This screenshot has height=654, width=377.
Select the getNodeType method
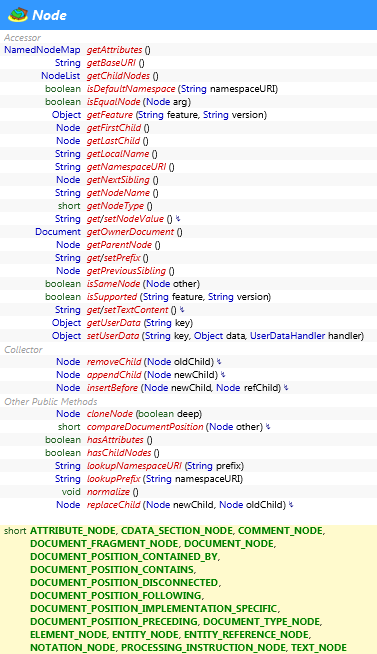pos(115,206)
